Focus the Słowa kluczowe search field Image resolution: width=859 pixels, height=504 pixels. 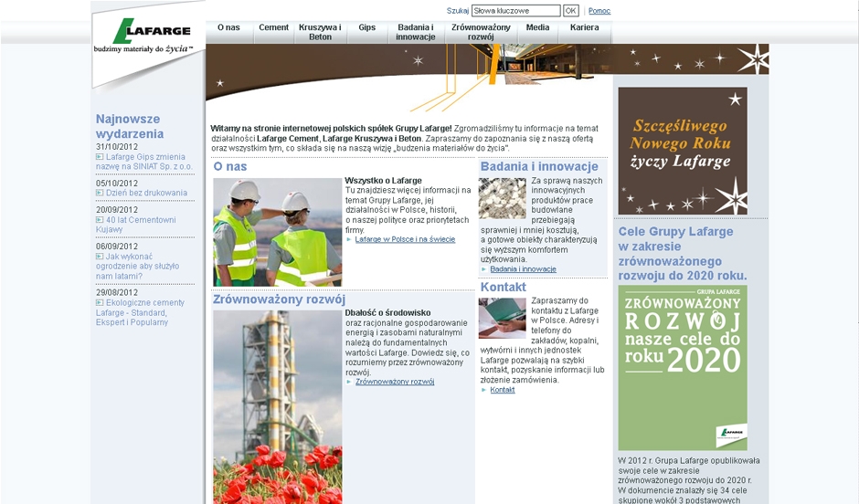tap(516, 10)
